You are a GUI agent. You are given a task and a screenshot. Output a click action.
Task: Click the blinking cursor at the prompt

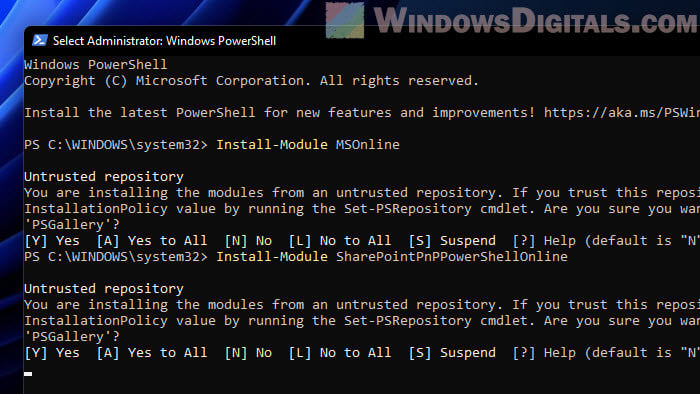coord(28,373)
